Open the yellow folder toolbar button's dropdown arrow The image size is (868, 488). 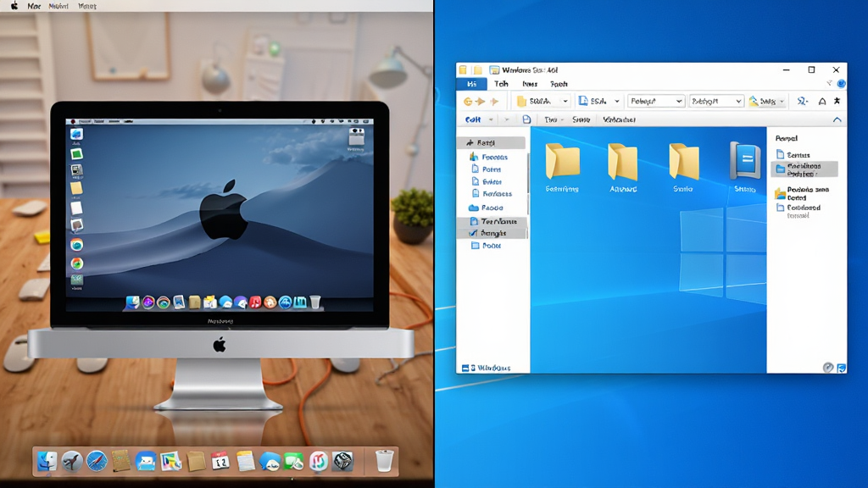pos(565,102)
